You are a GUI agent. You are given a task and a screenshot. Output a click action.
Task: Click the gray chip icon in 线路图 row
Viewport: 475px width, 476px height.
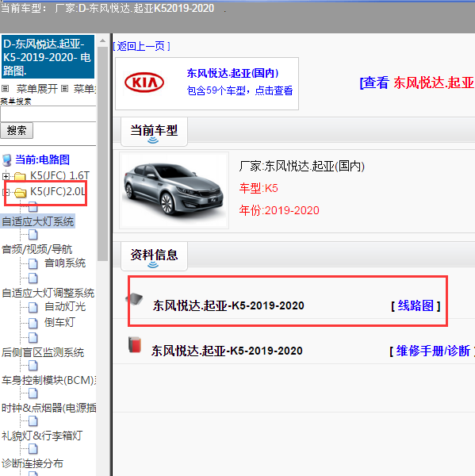coord(135,299)
